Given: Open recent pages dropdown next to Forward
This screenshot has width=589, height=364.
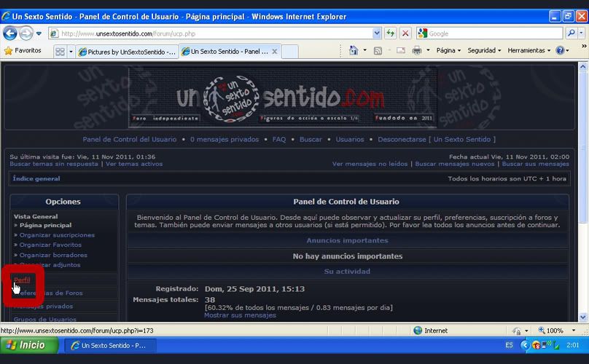Looking at the screenshot, I should [39, 33].
